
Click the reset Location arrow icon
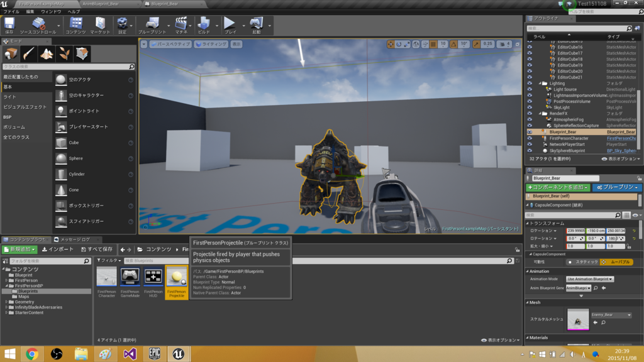tap(634, 231)
